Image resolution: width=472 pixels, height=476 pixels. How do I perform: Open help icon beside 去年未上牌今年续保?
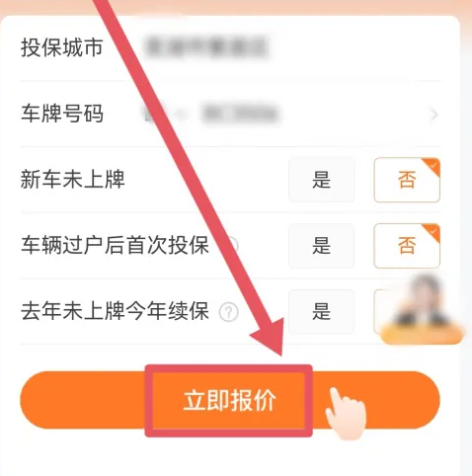229,311
